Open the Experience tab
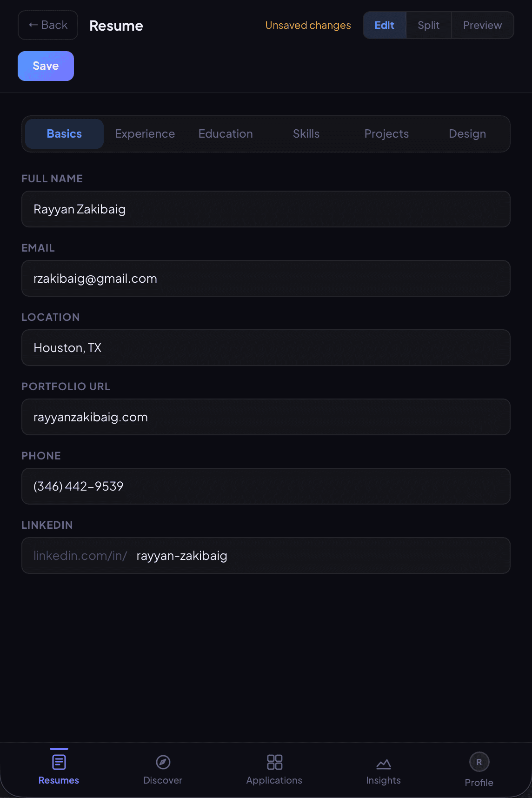The height and width of the screenshot is (798, 532). [x=145, y=134]
